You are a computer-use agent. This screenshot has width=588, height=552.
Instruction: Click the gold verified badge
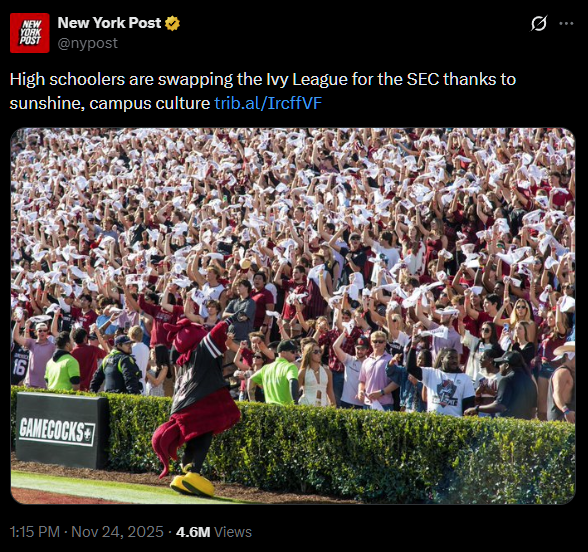(x=172, y=23)
